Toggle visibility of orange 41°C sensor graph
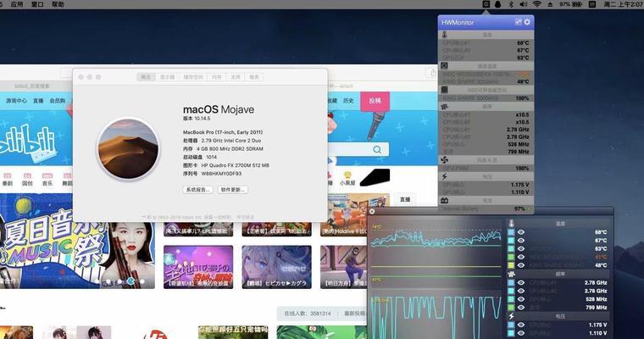 click(521, 257)
